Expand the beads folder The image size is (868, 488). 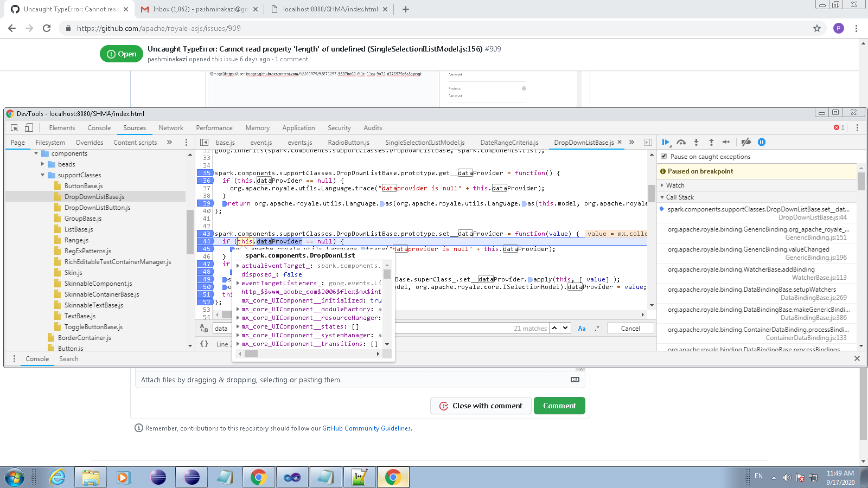42,164
